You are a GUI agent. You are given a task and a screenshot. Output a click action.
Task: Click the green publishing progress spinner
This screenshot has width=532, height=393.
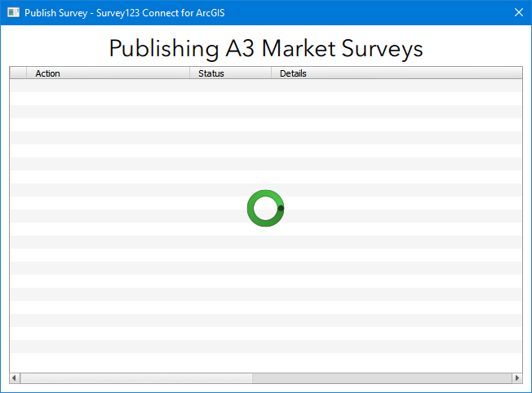(266, 208)
